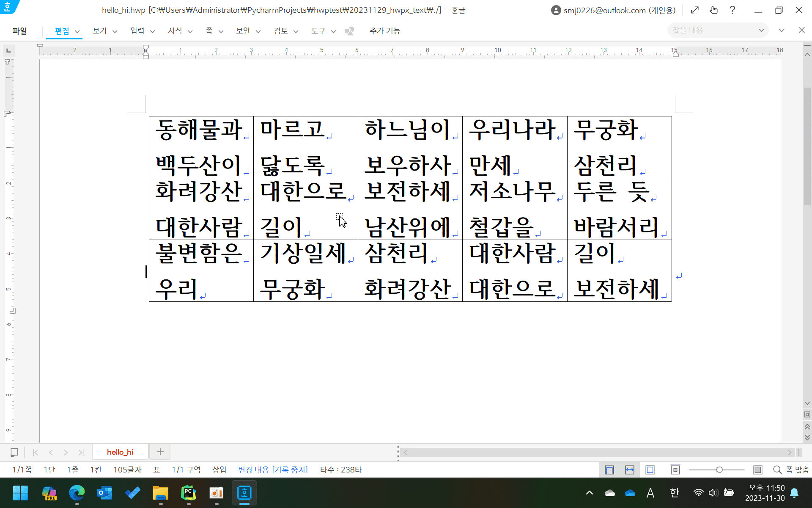
Task: Expand the 서식 menu dropdown arrow
Action: pyautogui.click(x=190, y=31)
